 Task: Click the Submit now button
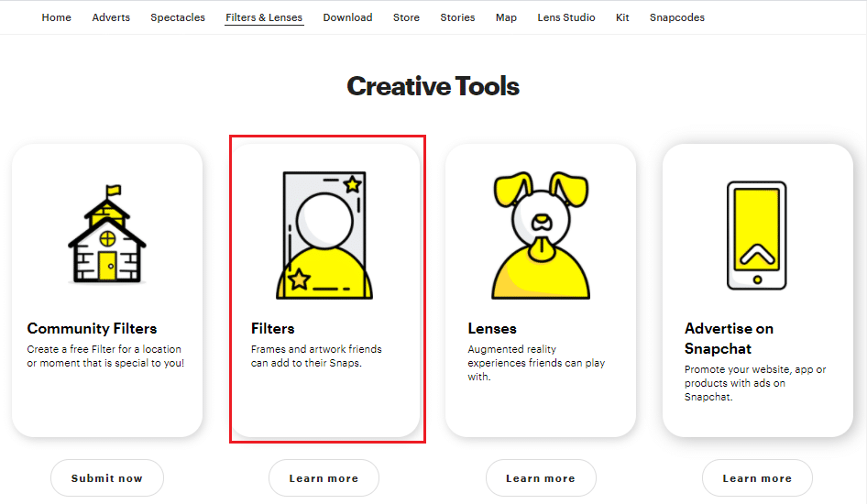pyautogui.click(x=107, y=478)
